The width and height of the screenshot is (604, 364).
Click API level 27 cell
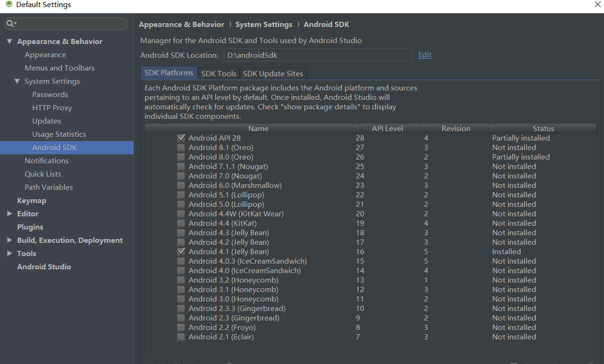tap(360, 148)
